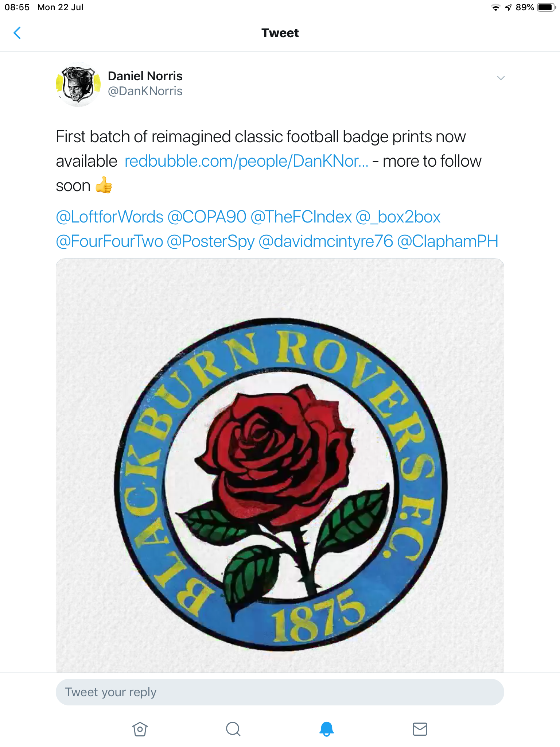Click the Tweet your reply field
560x747 pixels.
280,692
